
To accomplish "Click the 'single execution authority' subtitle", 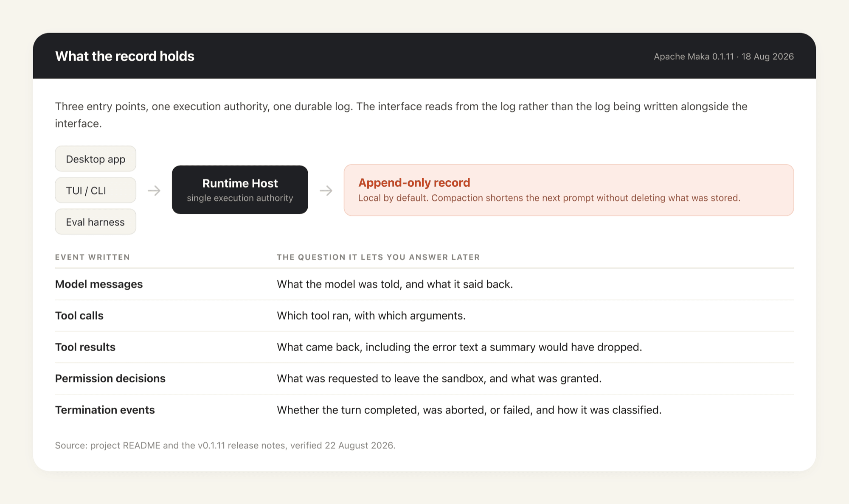I will point(240,198).
